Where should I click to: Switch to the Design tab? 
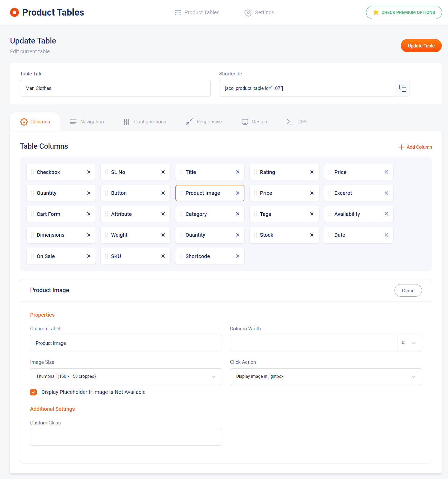[254, 122]
